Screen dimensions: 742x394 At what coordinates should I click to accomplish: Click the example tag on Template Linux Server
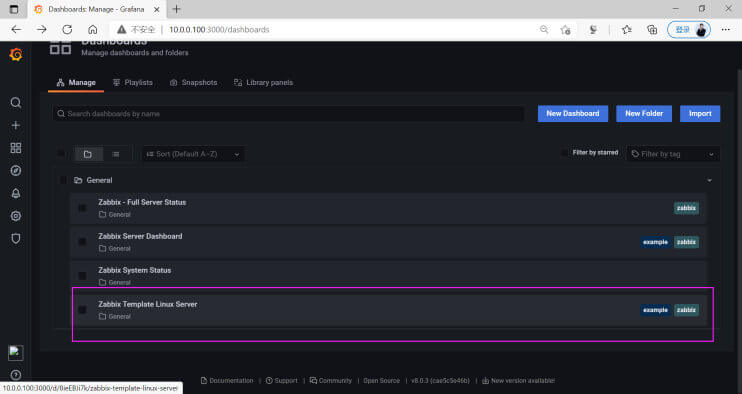655,310
